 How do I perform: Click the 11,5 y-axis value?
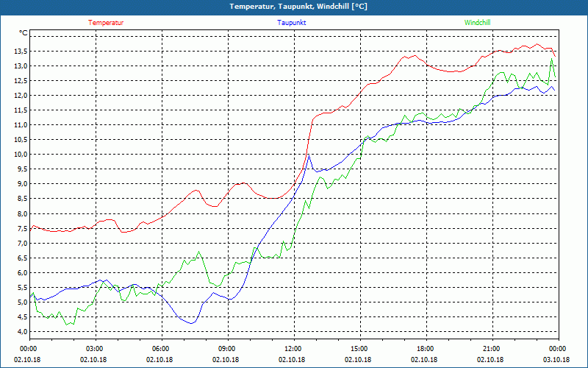coord(21,110)
